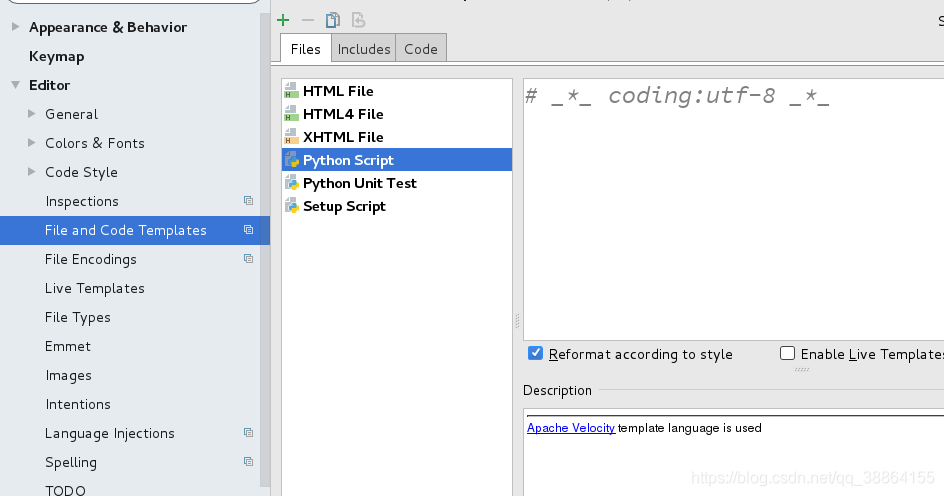The height and width of the screenshot is (496, 944).
Task: Click the XHTML File template icon
Action: tap(291, 137)
